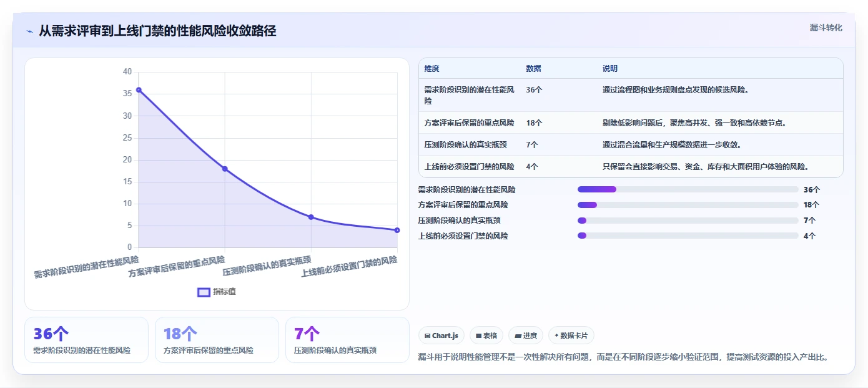The height and width of the screenshot is (388, 868).
Task: Toggle the 指标值 legend swatch
Action: (x=204, y=292)
